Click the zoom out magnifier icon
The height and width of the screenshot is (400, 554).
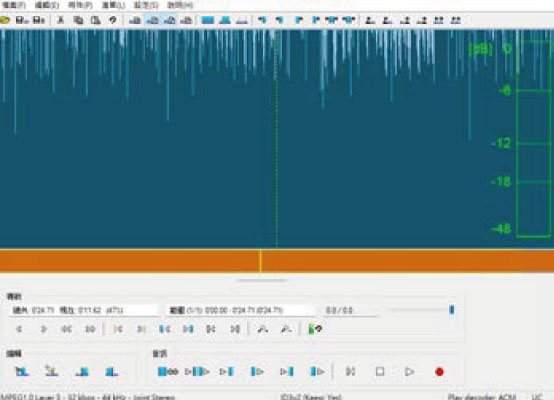(286, 329)
